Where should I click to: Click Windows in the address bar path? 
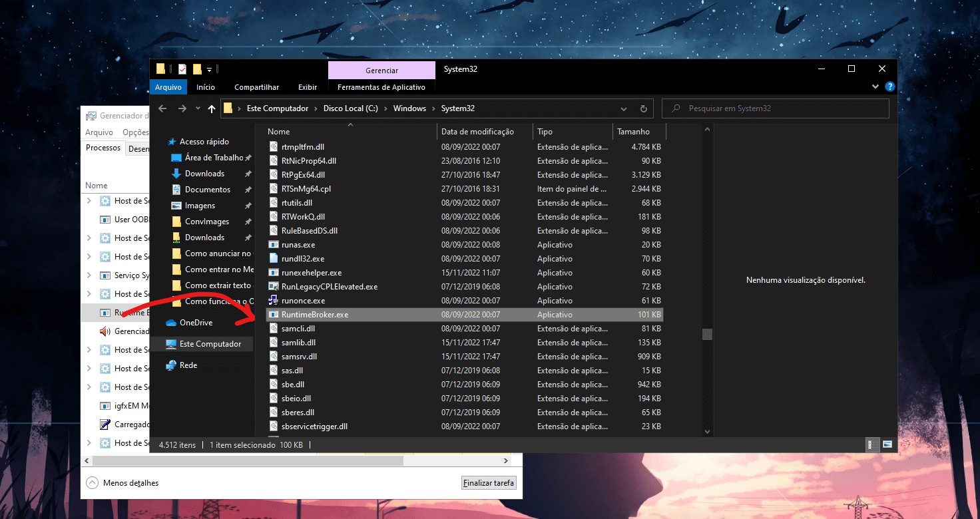409,108
